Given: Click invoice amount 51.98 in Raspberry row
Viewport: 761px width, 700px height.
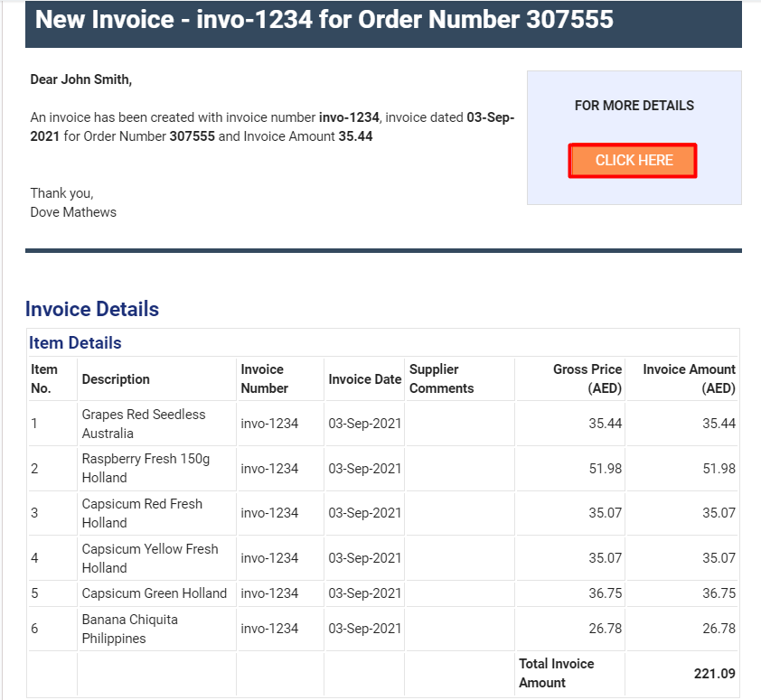Looking at the screenshot, I should click(x=719, y=469).
